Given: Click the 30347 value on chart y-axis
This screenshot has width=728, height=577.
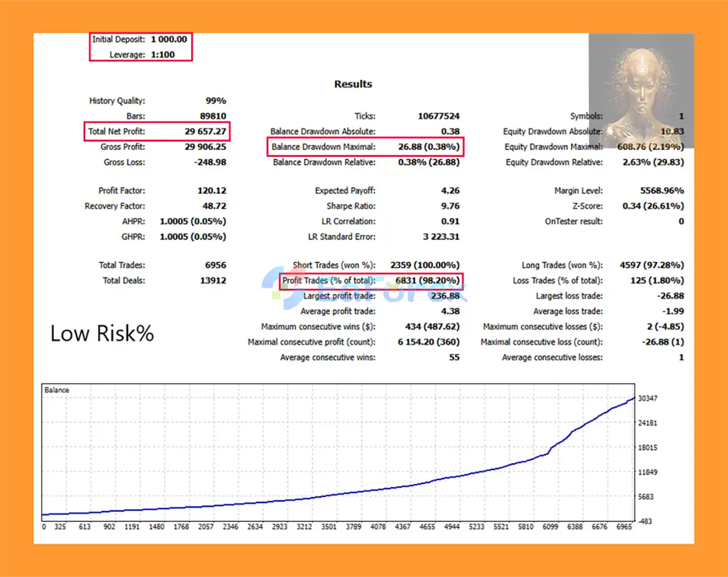Looking at the screenshot, I should click(647, 398).
